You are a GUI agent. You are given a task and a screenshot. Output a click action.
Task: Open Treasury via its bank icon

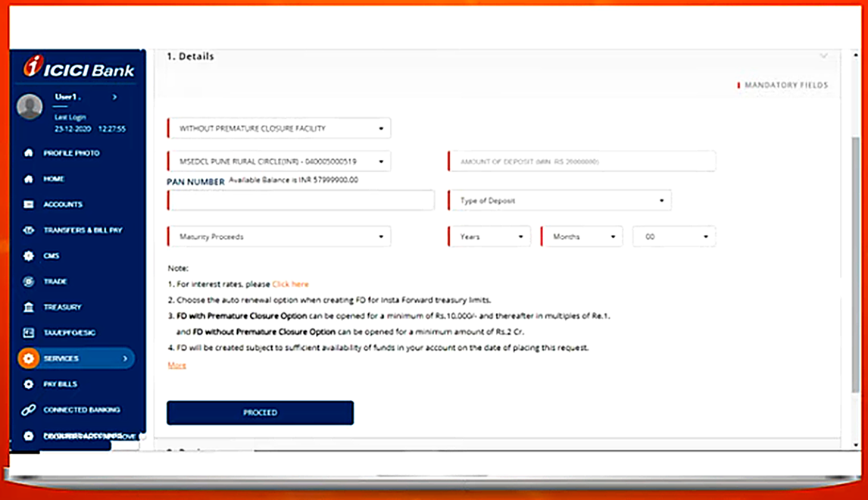coord(29,308)
